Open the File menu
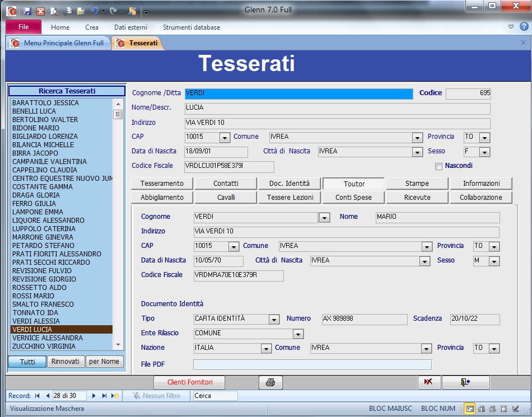532x417 pixels. 24,27
